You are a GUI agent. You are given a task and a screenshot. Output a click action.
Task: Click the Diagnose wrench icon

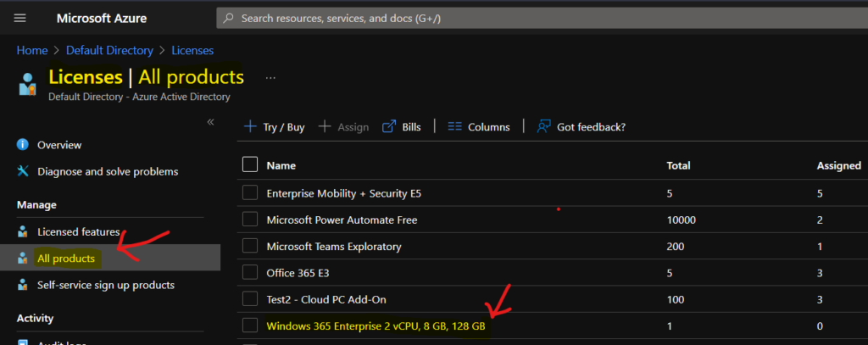click(x=23, y=172)
